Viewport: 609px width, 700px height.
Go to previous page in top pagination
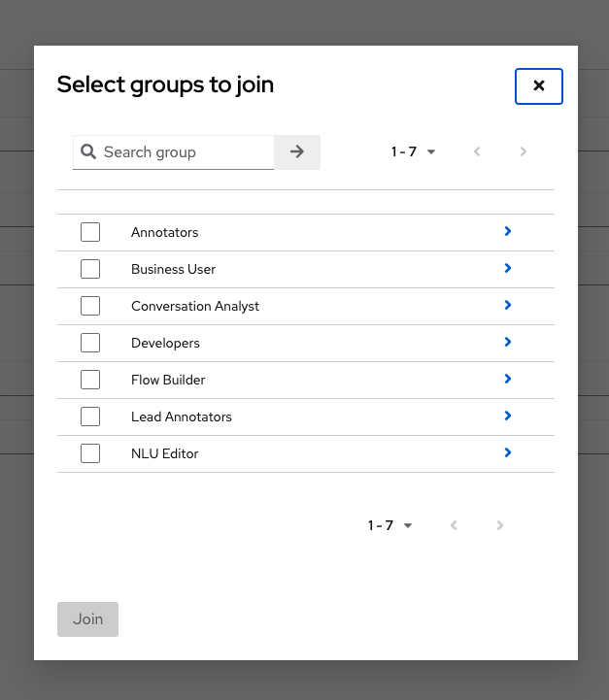click(x=477, y=151)
